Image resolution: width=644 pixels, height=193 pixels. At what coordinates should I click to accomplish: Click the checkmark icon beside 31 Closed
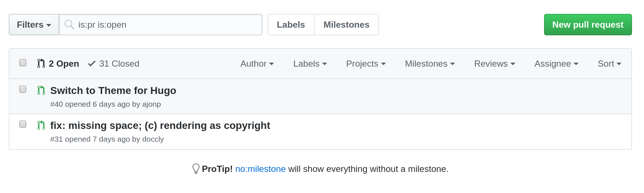click(x=92, y=64)
